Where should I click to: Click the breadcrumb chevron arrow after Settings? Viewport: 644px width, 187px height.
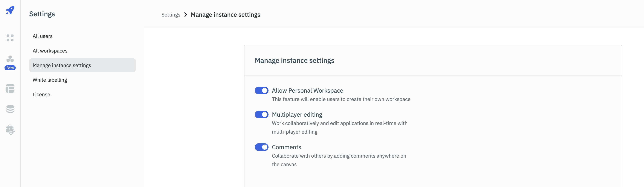(x=186, y=15)
